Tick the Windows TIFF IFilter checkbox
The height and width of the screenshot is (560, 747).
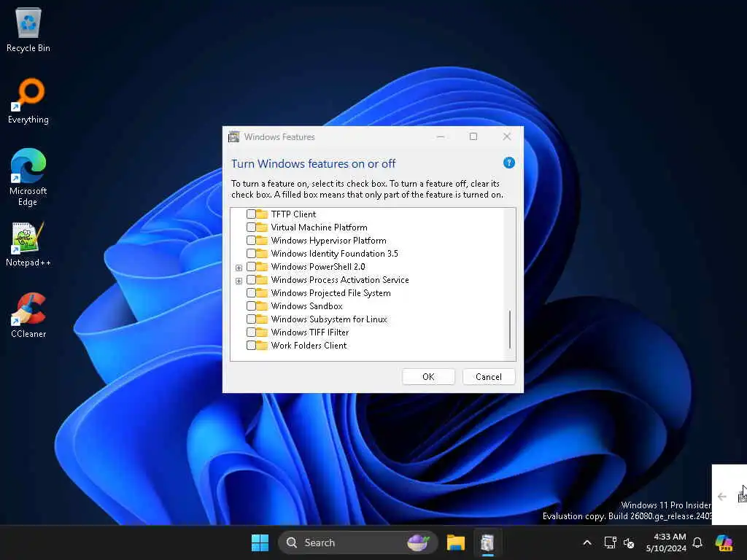tap(251, 332)
